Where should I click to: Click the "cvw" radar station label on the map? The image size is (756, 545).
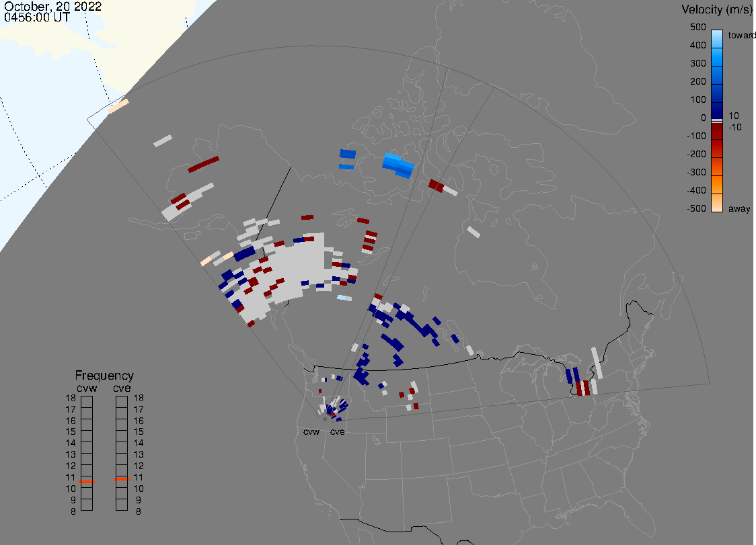pos(311,431)
